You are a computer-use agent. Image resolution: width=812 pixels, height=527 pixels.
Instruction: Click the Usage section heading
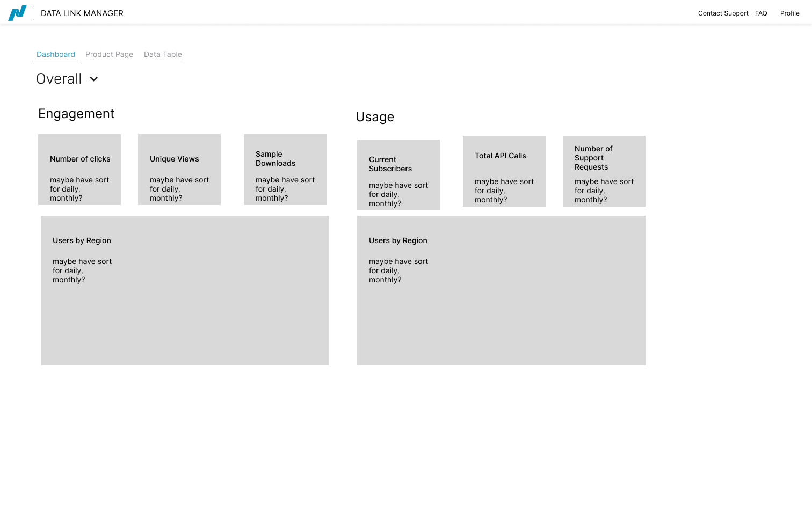375,117
